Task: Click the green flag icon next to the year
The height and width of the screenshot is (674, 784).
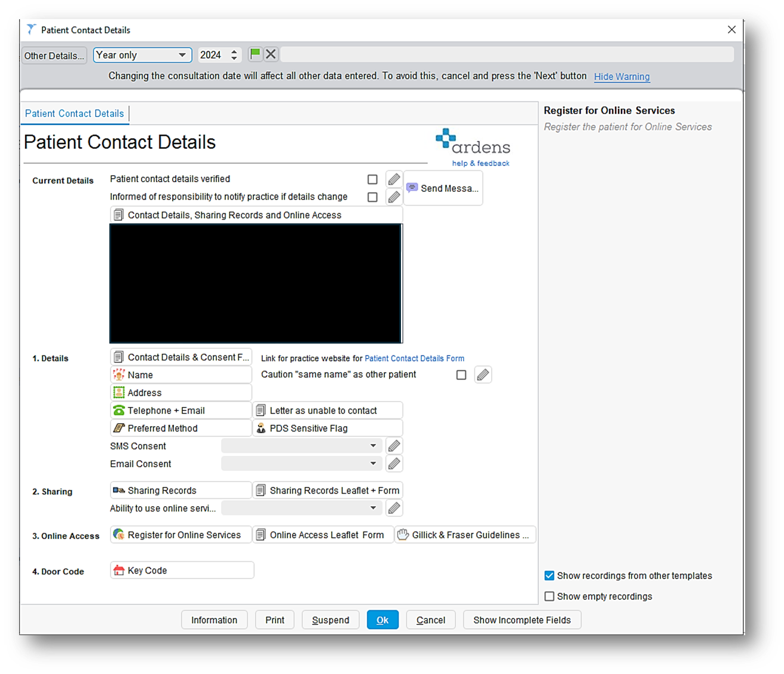Action: tap(255, 54)
